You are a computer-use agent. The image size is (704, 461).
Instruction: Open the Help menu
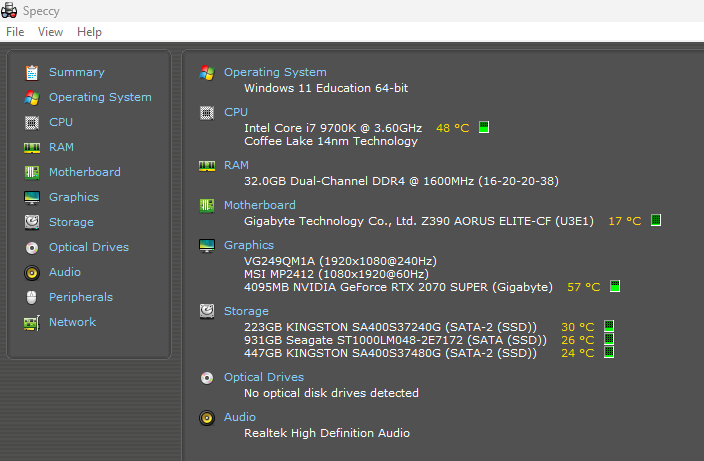click(89, 32)
